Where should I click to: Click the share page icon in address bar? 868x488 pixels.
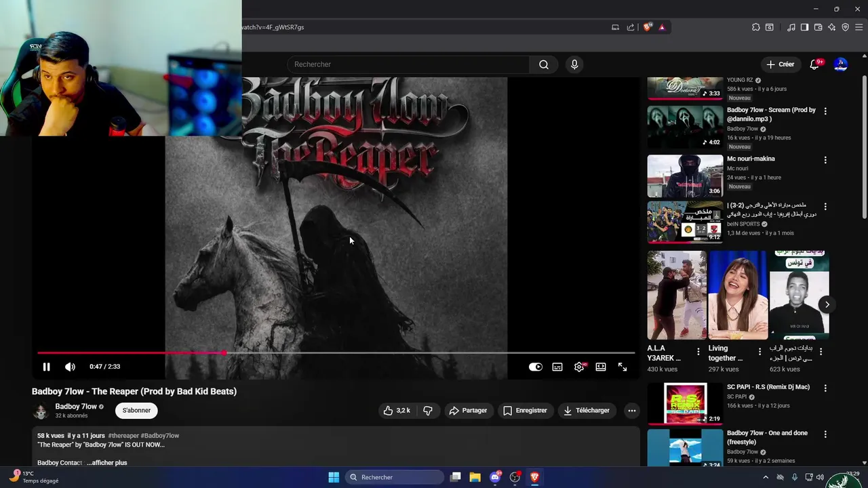coord(631,27)
